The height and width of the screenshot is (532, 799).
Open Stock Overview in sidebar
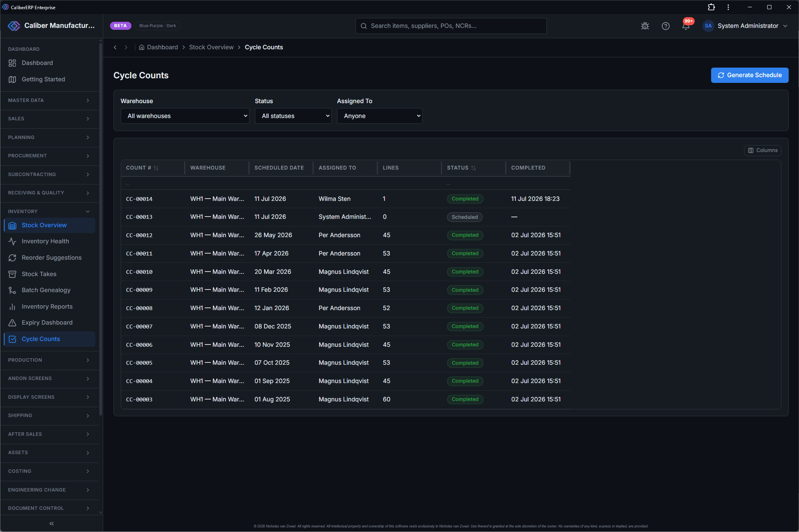pyautogui.click(x=50, y=225)
